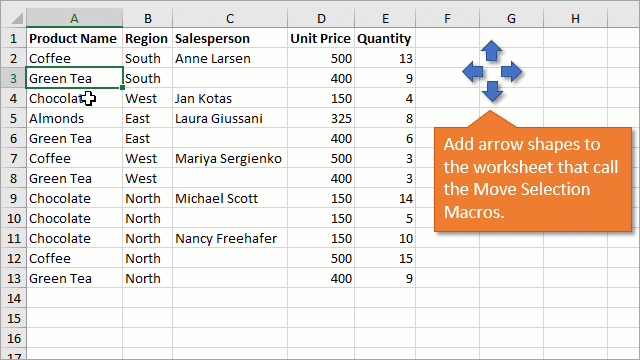Click the blue right arrow shape
Viewport: 640px width, 360px height.
pos(511,71)
